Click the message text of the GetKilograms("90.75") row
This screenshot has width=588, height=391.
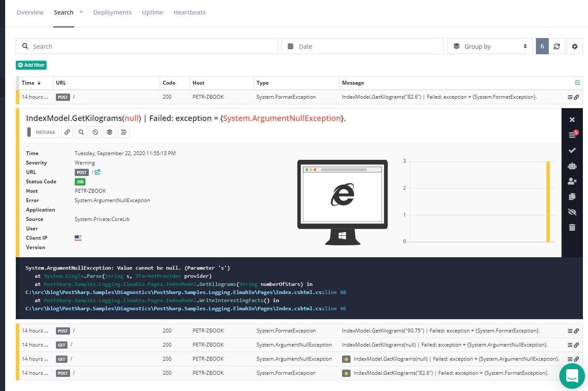(441, 331)
